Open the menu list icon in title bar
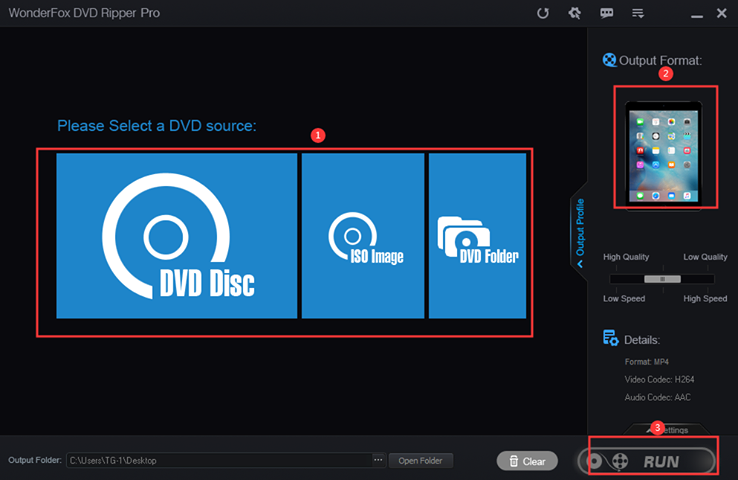Screen dimensions: 738x480 coord(638,13)
